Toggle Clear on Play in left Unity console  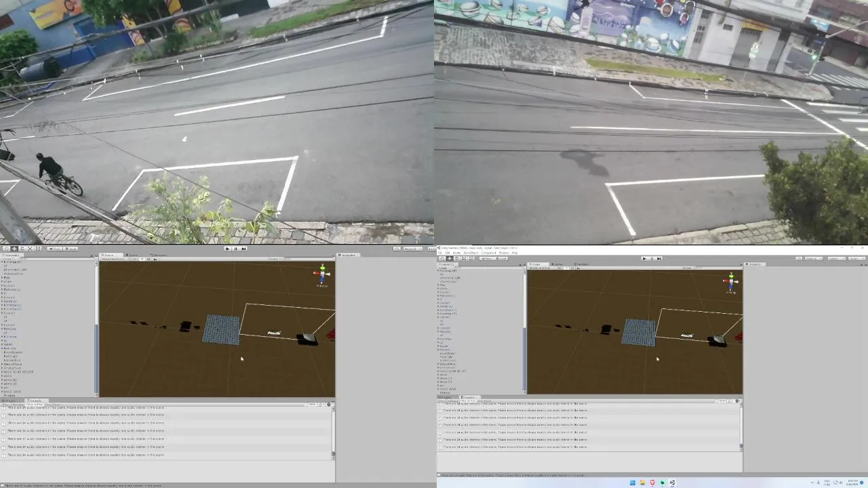[x=35, y=405]
